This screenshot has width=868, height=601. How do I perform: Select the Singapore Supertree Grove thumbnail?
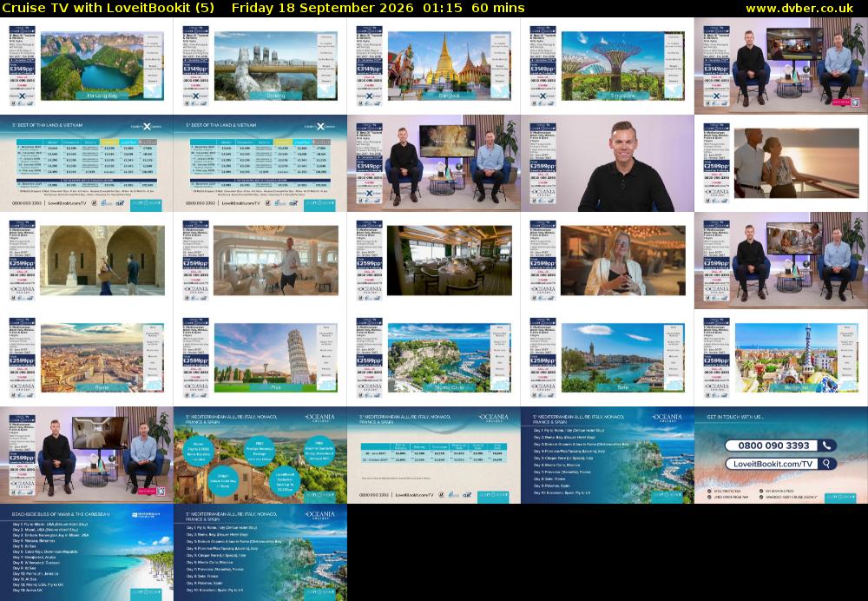608,66
